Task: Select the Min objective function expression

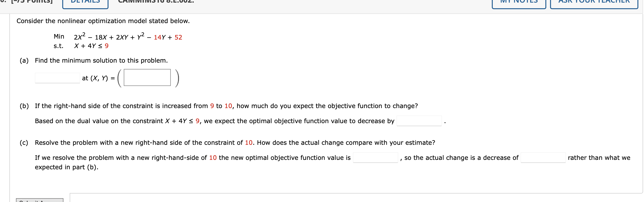Action: coord(128,37)
